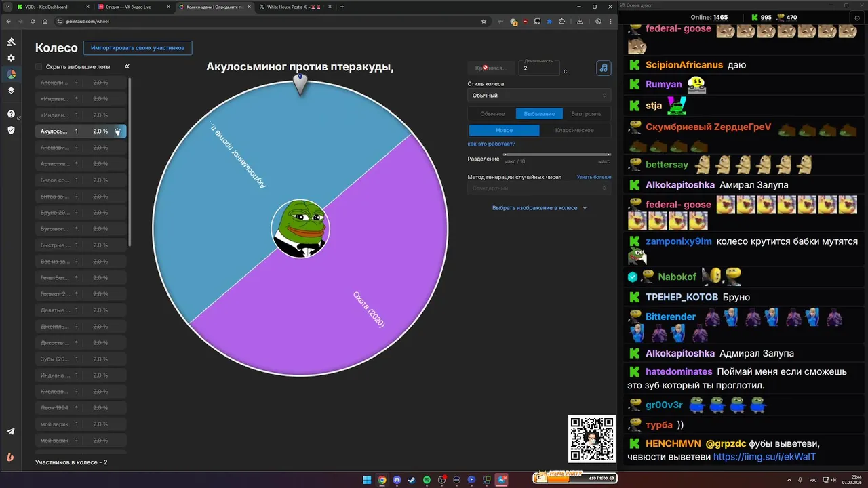This screenshot has height=488, width=868.
Task: Open 'как это работает?' link
Action: (491, 144)
